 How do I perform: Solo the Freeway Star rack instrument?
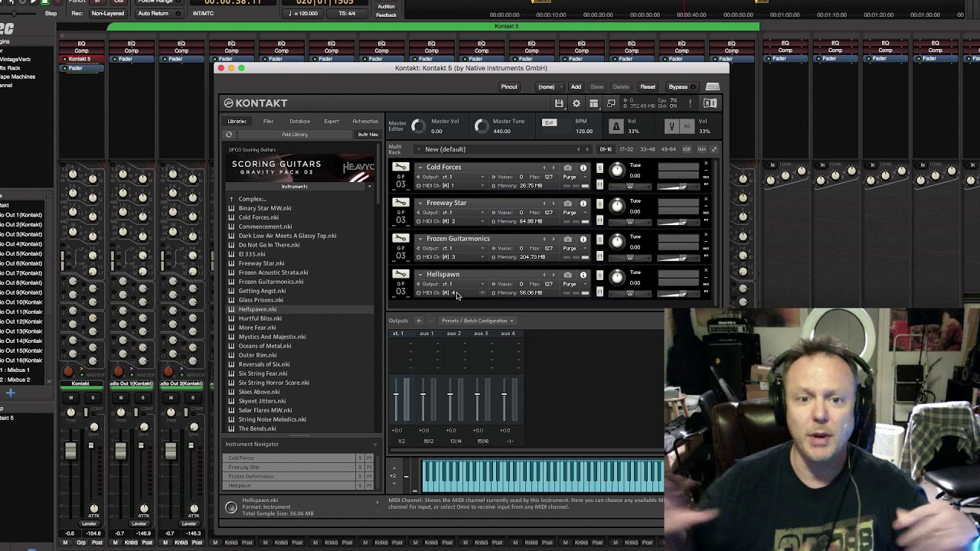coord(599,204)
